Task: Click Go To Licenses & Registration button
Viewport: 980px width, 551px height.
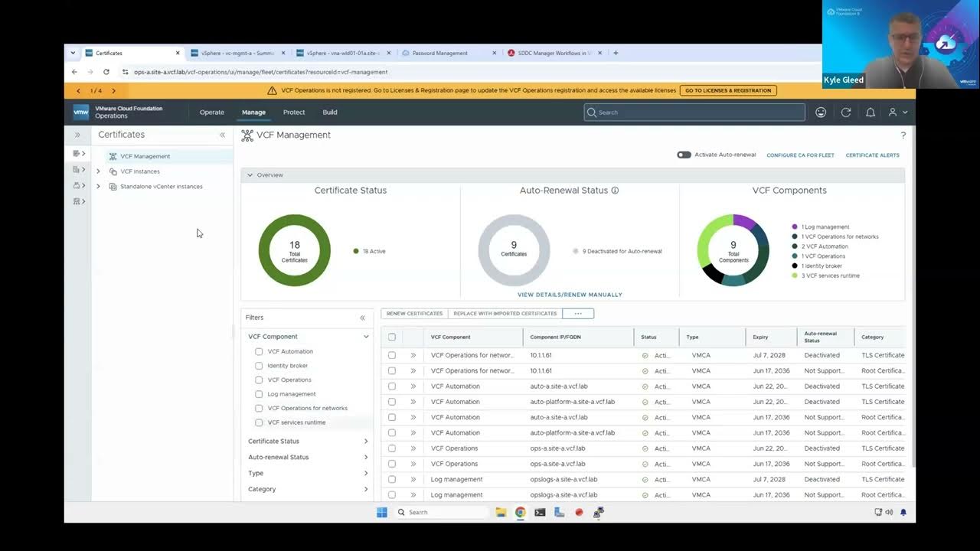Action: pos(728,90)
